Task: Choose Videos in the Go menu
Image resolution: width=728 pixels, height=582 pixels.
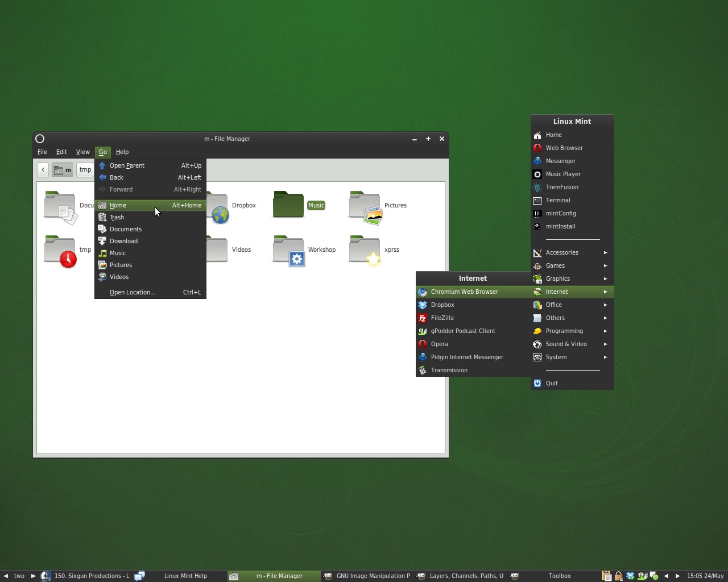Action: (x=150, y=277)
